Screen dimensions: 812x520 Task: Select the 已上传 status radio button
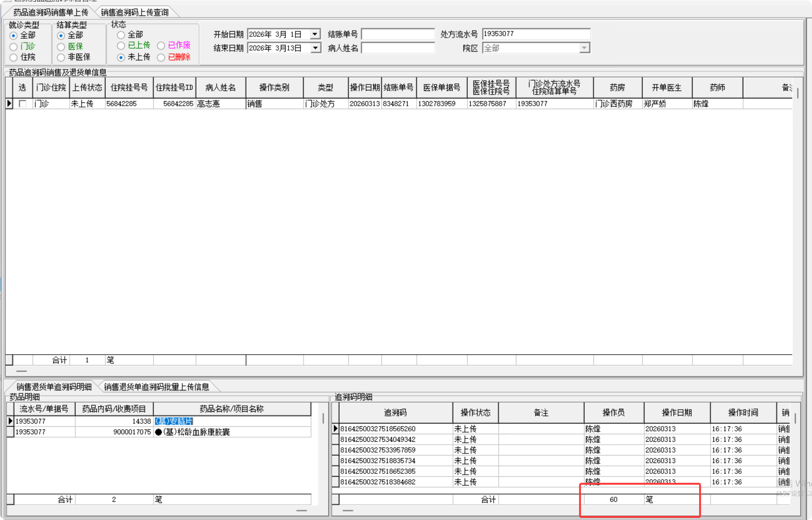[x=121, y=45]
